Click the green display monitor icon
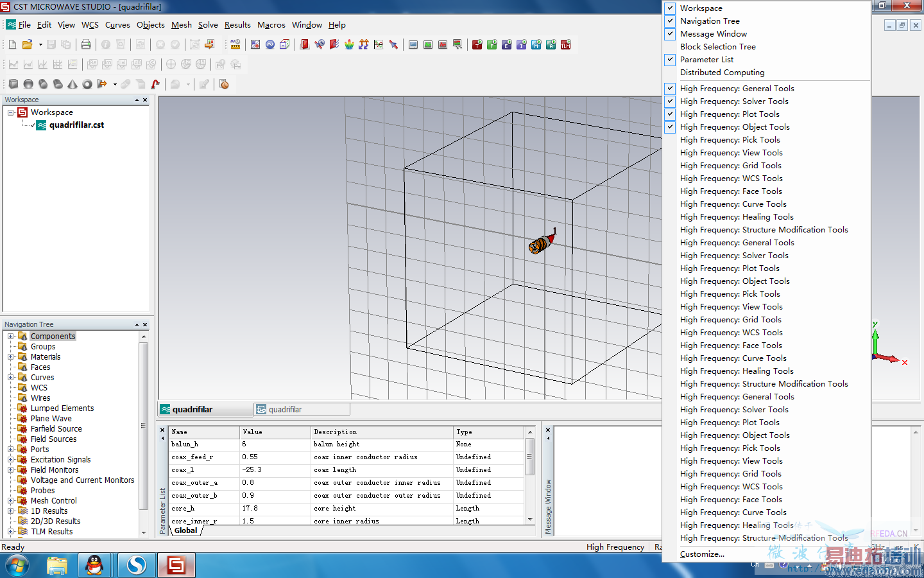924x578 pixels. (428, 44)
